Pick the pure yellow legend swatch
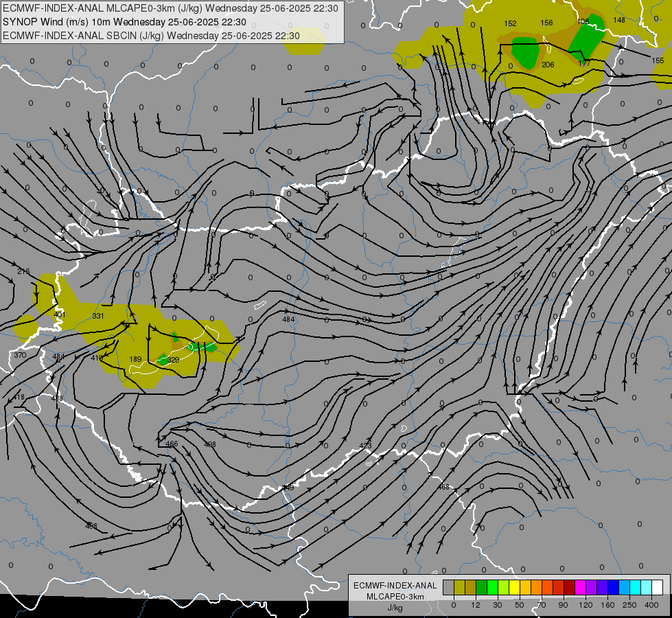The image size is (672, 618). [x=514, y=587]
